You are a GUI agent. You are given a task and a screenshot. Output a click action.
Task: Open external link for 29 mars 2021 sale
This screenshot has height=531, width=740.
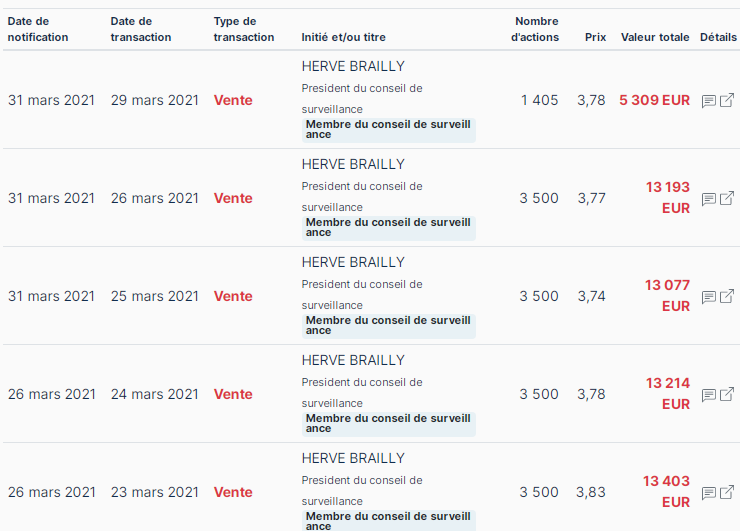727,100
